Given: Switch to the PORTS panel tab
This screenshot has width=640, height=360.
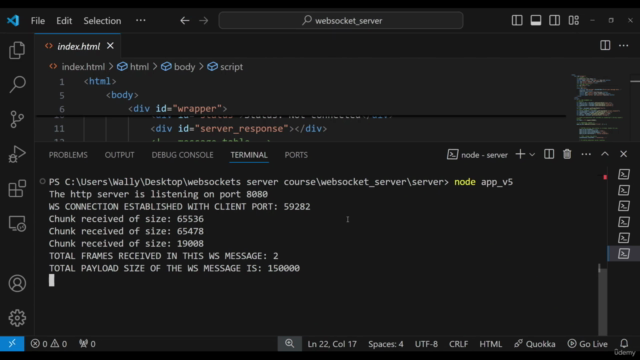Looking at the screenshot, I should pyautogui.click(x=296, y=155).
